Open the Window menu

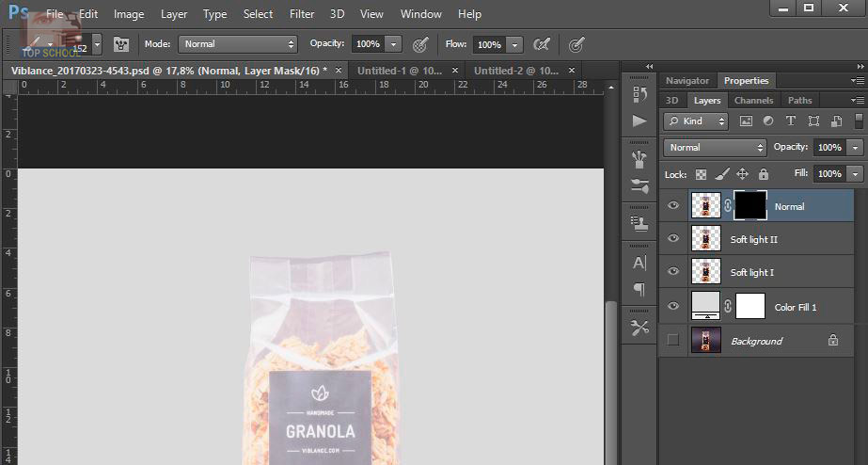tap(420, 14)
